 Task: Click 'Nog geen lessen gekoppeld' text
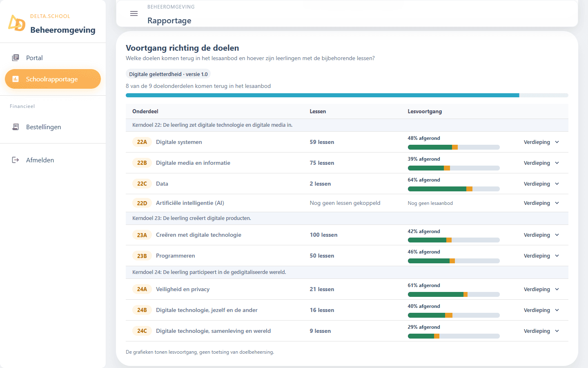pyautogui.click(x=345, y=203)
